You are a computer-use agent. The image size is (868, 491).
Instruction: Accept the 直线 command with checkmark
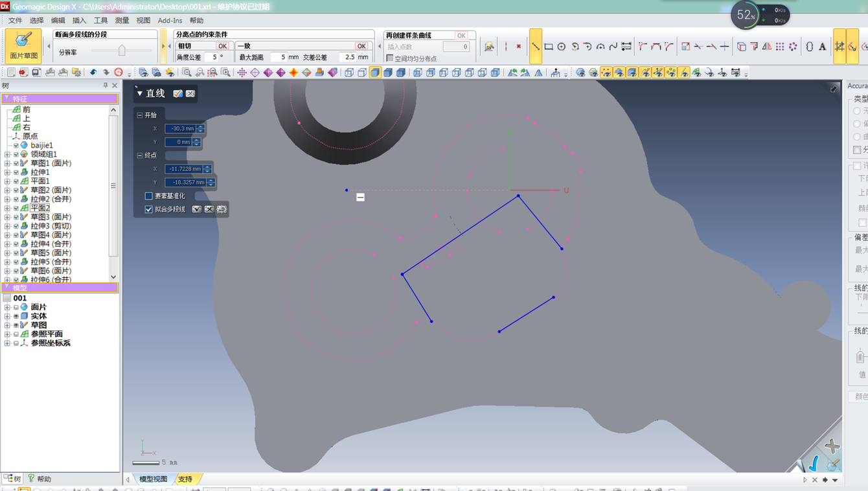coord(177,94)
